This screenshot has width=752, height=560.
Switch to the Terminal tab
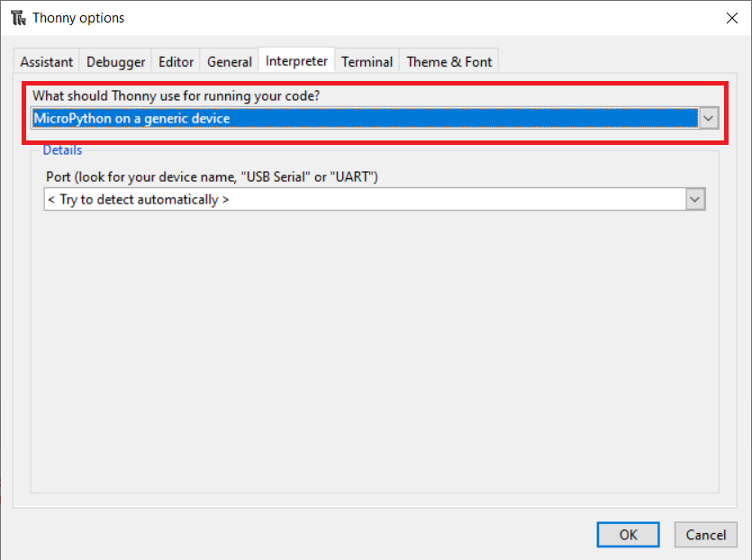pyautogui.click(x=367, y=62)
